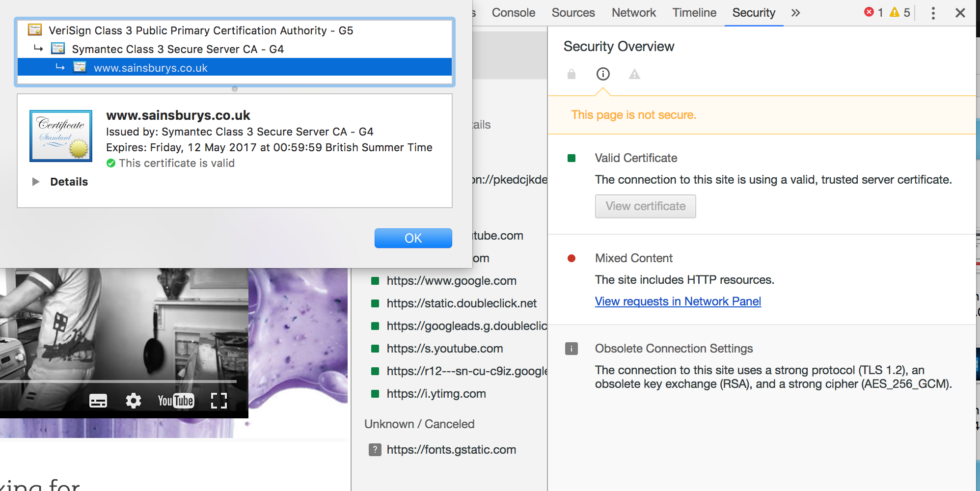
Task: Click the YouTube logo on video player
Action: point(176,401)
